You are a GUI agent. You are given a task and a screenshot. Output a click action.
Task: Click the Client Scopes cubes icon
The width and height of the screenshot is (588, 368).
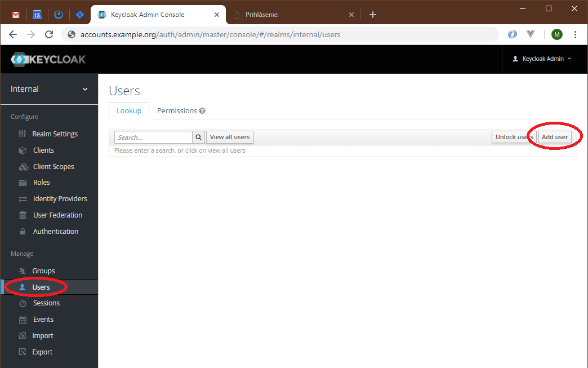pos(23,167)
